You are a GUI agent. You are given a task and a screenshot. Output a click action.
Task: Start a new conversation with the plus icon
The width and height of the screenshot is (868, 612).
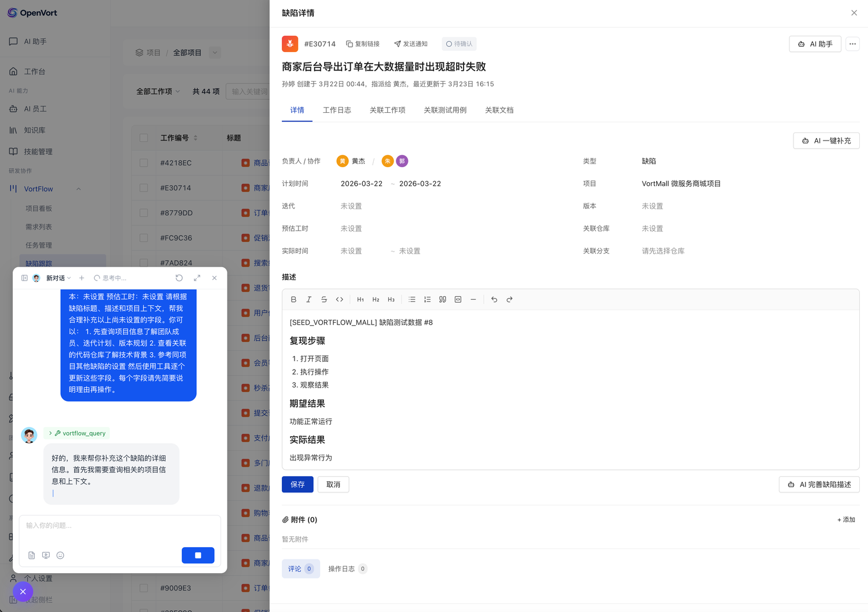coord(82,278)
